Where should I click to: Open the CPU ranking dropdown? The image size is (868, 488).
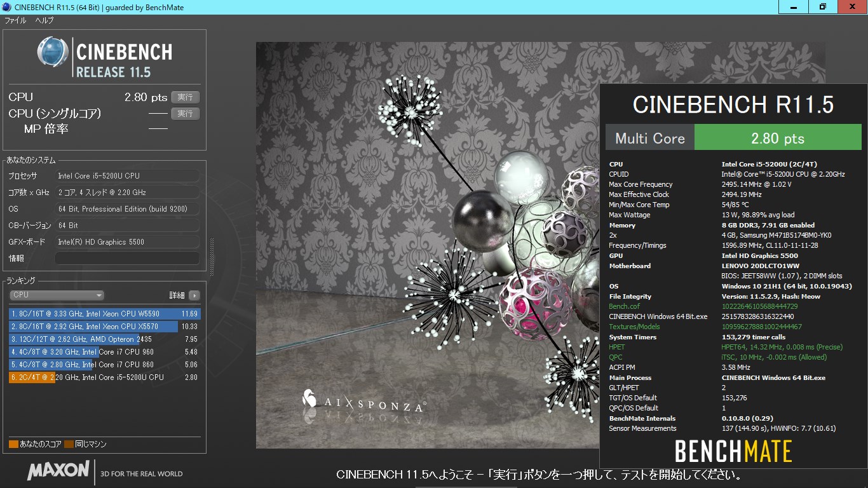coord(57,295)
